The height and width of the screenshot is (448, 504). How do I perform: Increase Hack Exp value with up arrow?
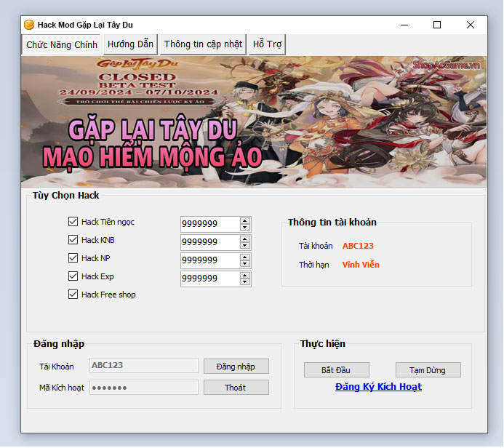click(245, 276)
